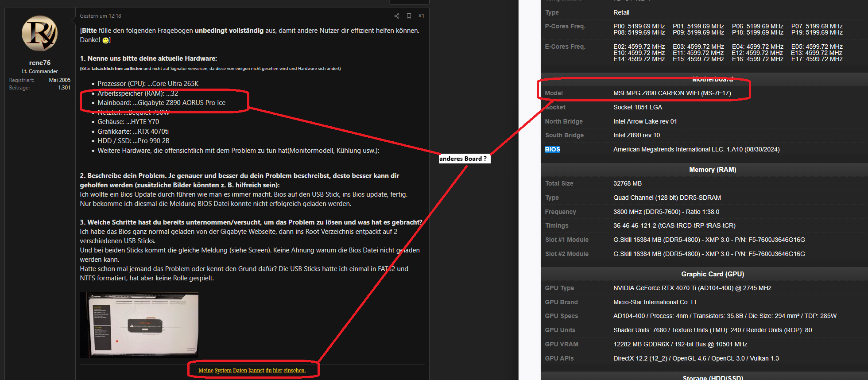The height and width of the screenshot is (380, 868).
Task: Select the line 'HDD / SSD: ...Pro 990 2B'
Action: pyautogui.click(x=134, y=141)
